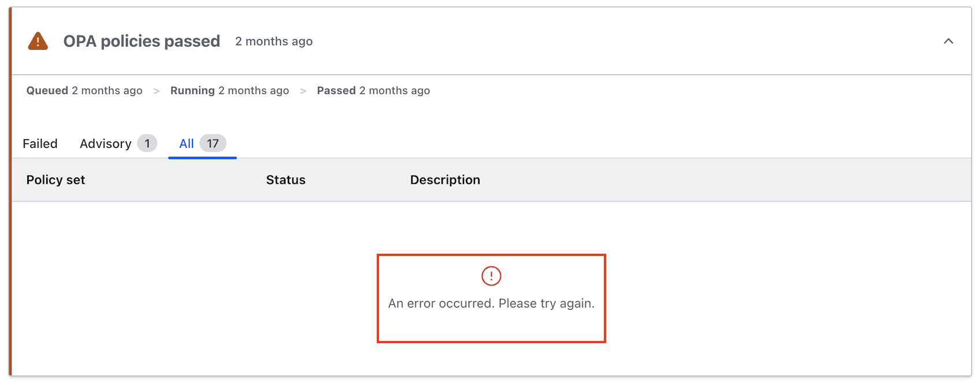The image size is (980, 386).
Task: Click the Queued stage label
Action: [47, 91]
